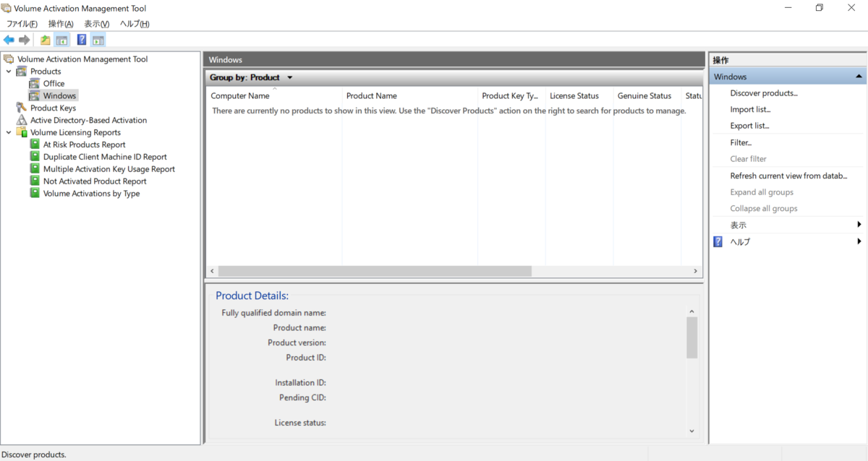Collapse the Products tree node
This screenshot has width=868, height=461.
pyautogui.click(x=9, y=72)
